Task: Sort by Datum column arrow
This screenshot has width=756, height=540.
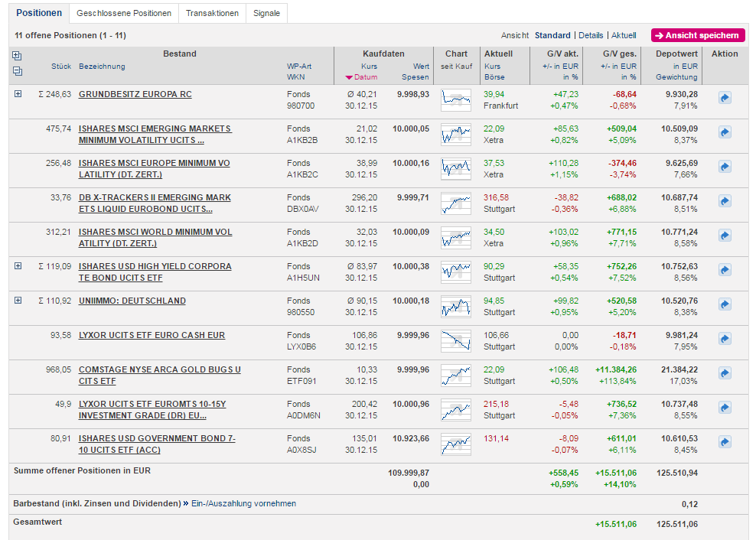Action: [x=350, y=77]
